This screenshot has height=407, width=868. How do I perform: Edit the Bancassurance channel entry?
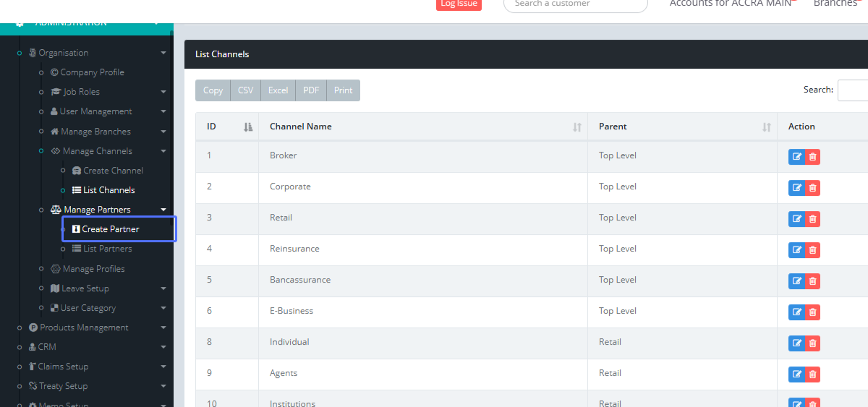point(796,281)
